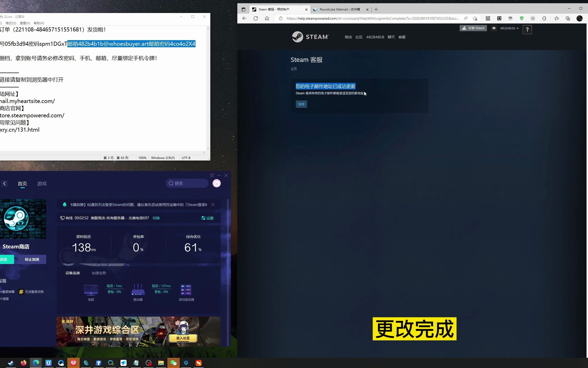Click the 搜索 search field in accelerator
588x368 pixels.
click(187, 183)
